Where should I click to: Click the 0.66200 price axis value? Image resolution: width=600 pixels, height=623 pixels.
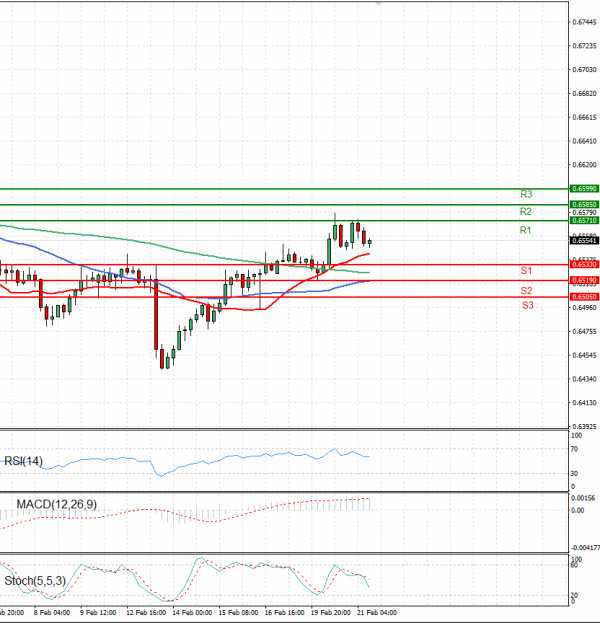pos(584,165)
